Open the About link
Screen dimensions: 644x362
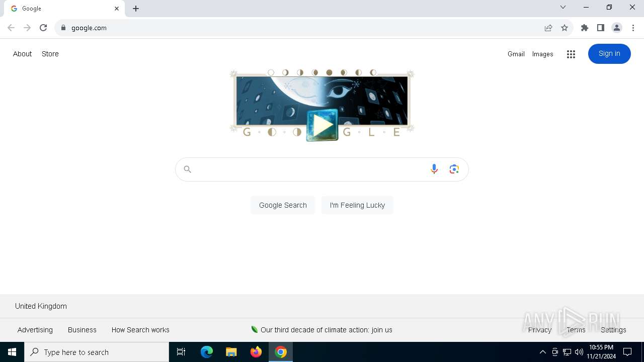[22, 54]
